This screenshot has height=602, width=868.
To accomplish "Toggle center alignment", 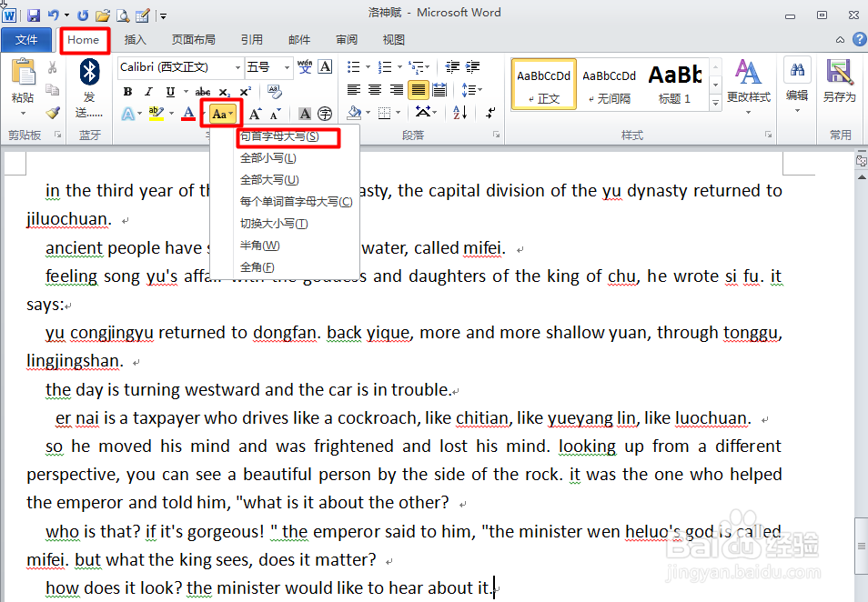I will coord(375,90).
